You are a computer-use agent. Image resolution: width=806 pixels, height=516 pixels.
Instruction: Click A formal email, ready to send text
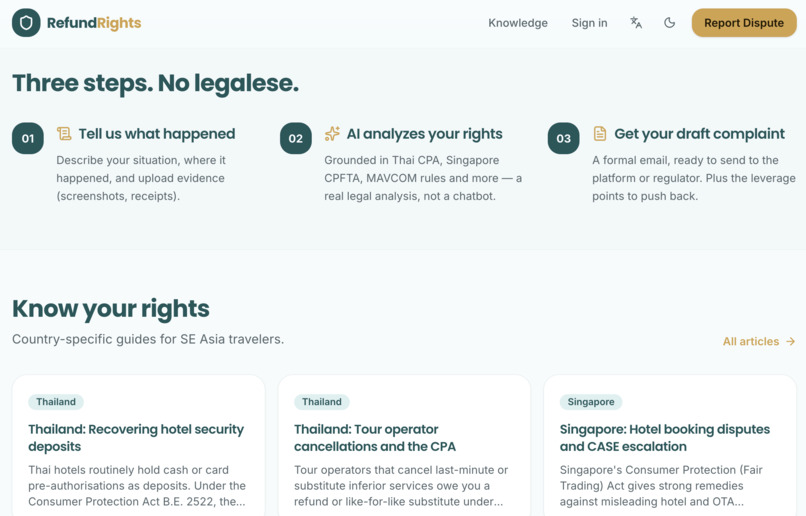(694, 178)
